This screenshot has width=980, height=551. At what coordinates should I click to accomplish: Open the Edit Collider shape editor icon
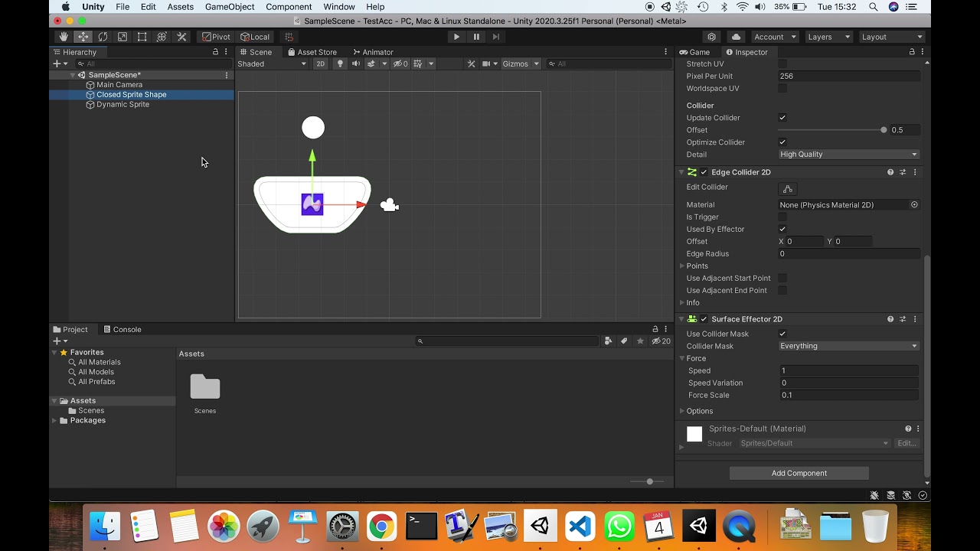click(x=788, y=188)
